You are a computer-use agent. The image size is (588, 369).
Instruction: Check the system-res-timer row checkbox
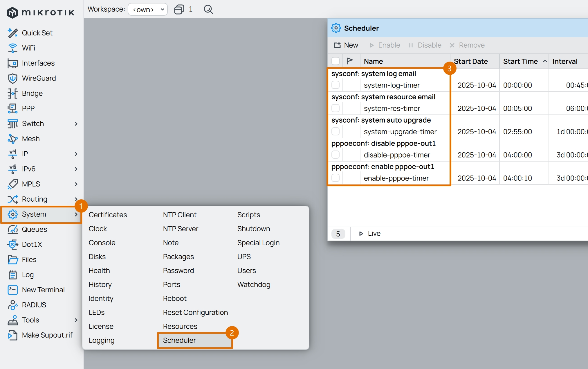(336, 108)
